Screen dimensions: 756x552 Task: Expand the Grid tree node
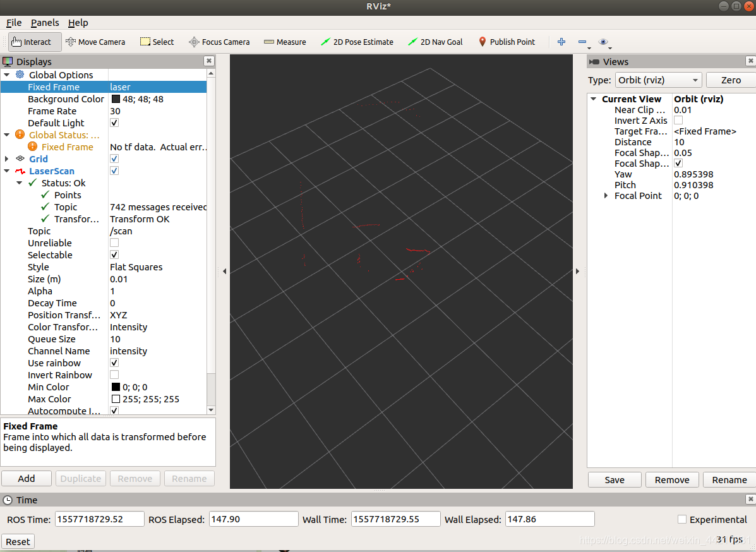[x=7, y=159]
